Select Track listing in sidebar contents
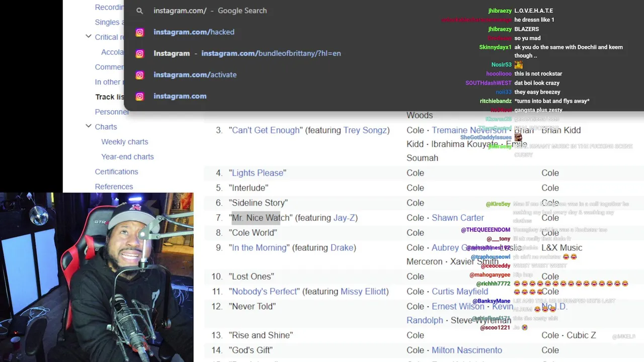The width and height of the screenshot is (644, 362). click(109, 97)
